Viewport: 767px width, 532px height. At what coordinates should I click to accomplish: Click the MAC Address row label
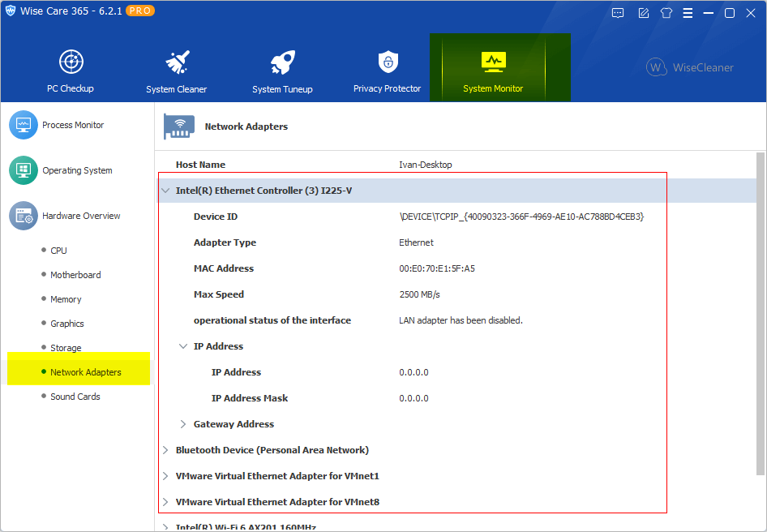224,268
